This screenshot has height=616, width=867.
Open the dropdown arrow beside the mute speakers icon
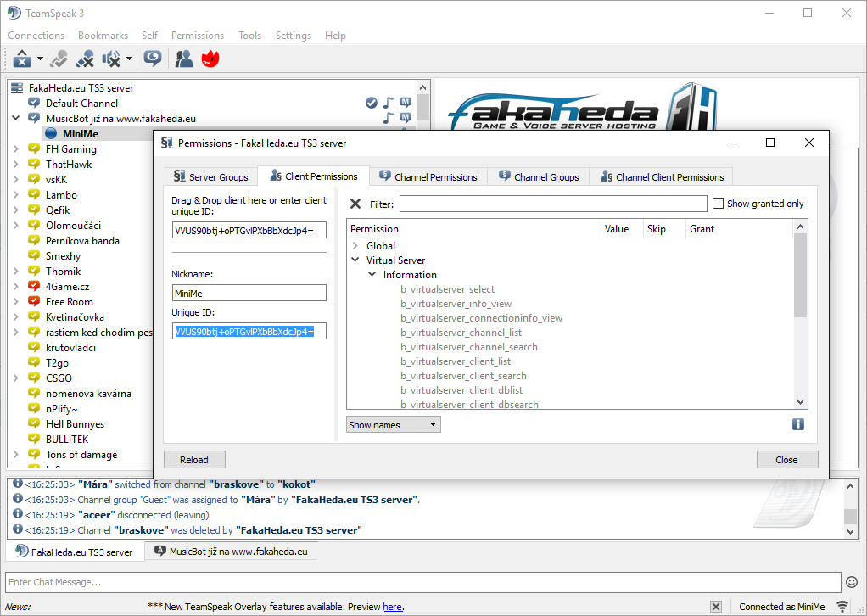[129, 58]
